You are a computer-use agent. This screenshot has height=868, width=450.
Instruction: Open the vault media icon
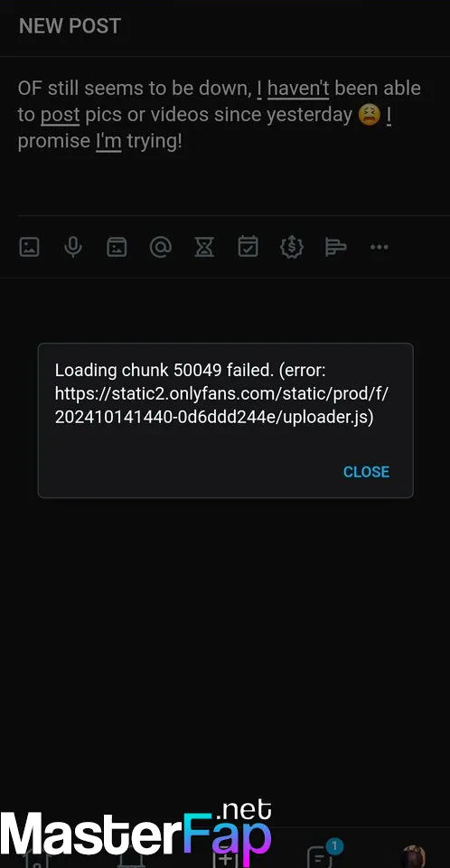point(117,247)
